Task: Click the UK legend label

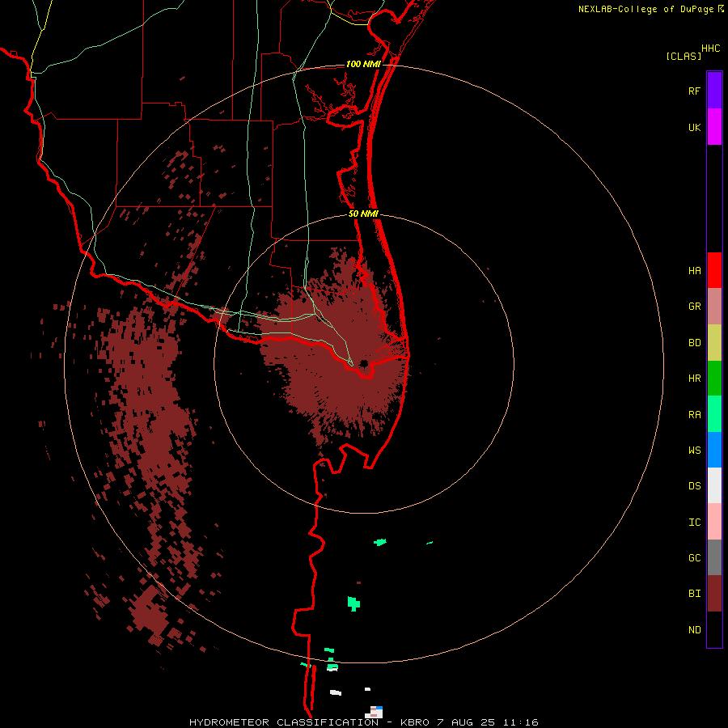Action: click(694, 128)
